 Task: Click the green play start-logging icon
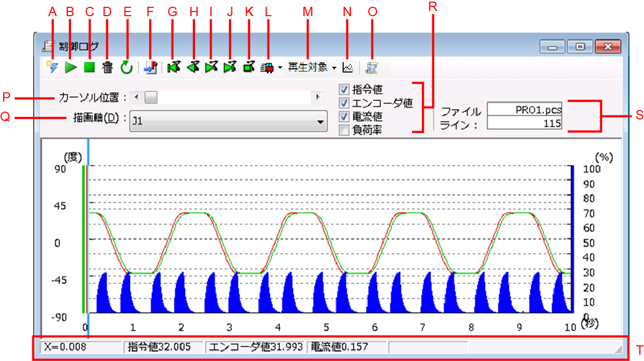click(70, 67)
